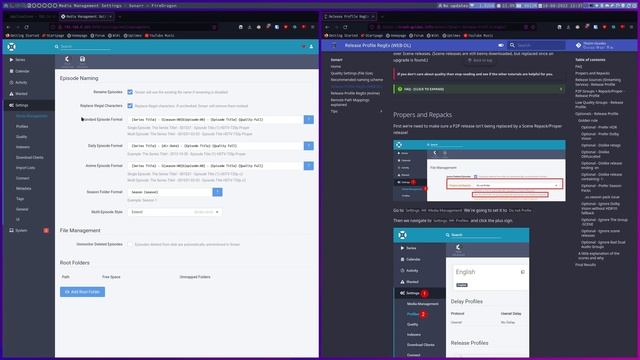Open Recommended naming scheme guide page
This screenshot has height=360, width=640.
[x=357, y=80]
